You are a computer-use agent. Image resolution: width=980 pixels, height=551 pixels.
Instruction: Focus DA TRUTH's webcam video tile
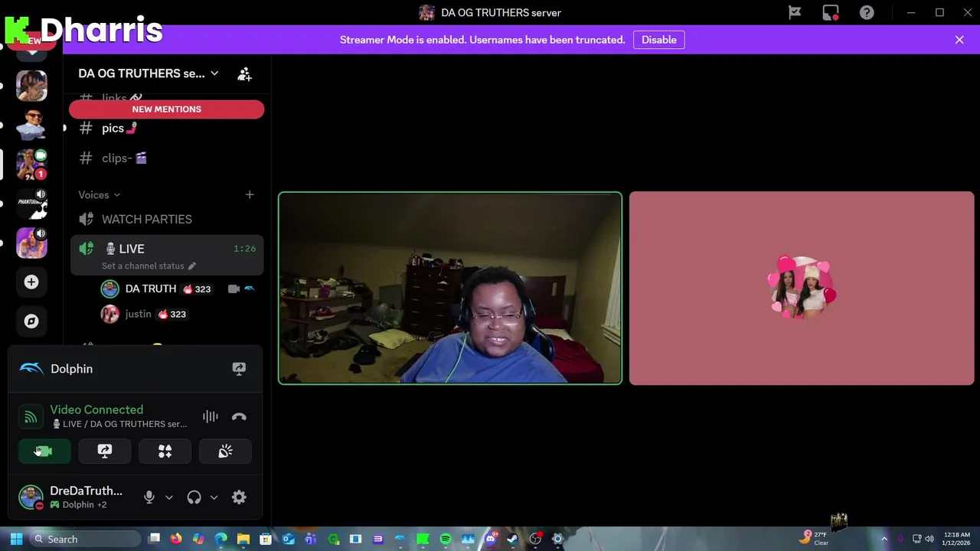[x=450, y=288]
